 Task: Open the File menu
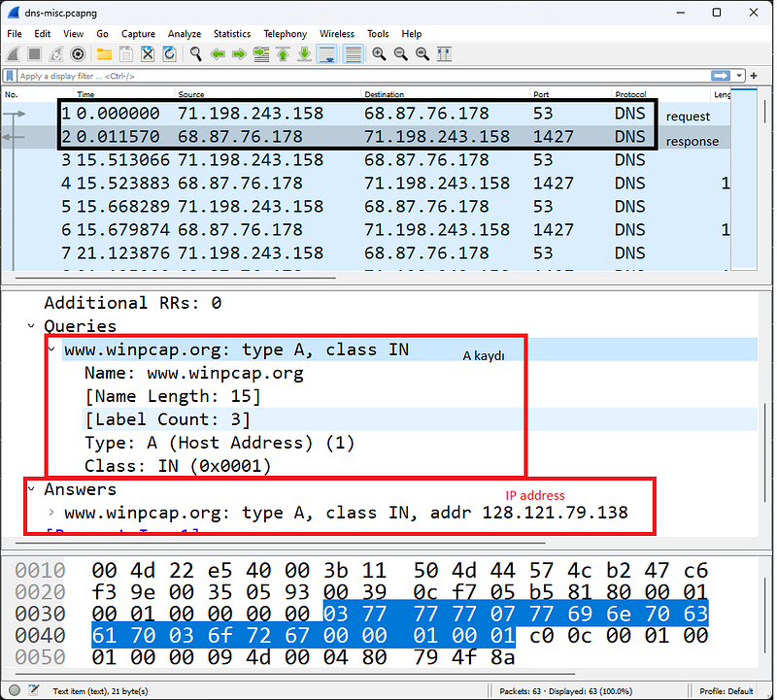[x=15, y=34]
